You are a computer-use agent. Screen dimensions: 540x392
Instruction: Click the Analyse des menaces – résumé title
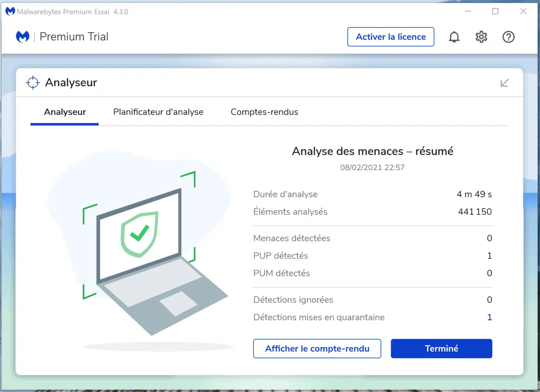[x=373, y=151]
